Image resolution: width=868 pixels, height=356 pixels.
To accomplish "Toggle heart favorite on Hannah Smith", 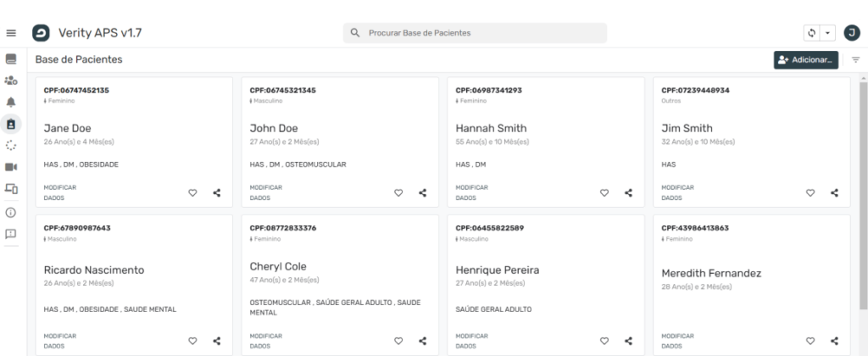I will pyautogui.click(x=604, y=192).
